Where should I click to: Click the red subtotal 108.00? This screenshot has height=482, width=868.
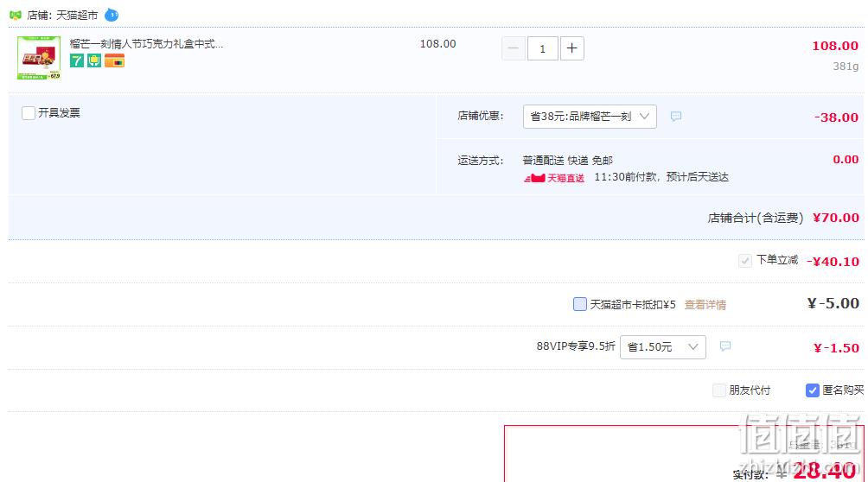835,46
